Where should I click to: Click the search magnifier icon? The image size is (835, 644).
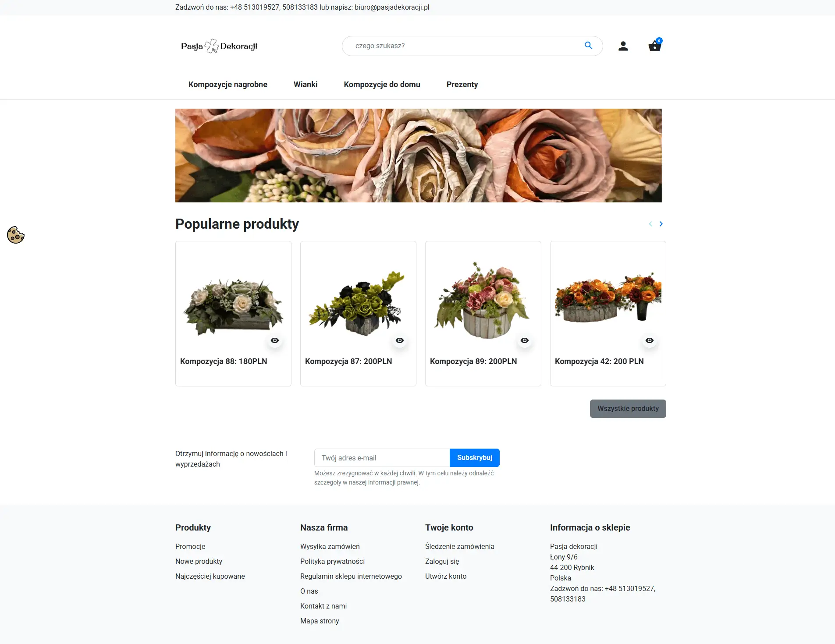(x=588, y=46)
